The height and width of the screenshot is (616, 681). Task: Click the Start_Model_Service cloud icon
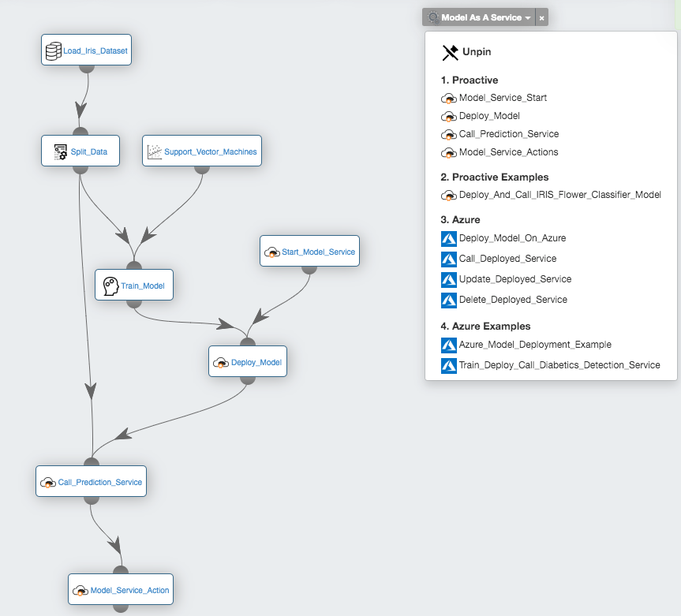272,252
